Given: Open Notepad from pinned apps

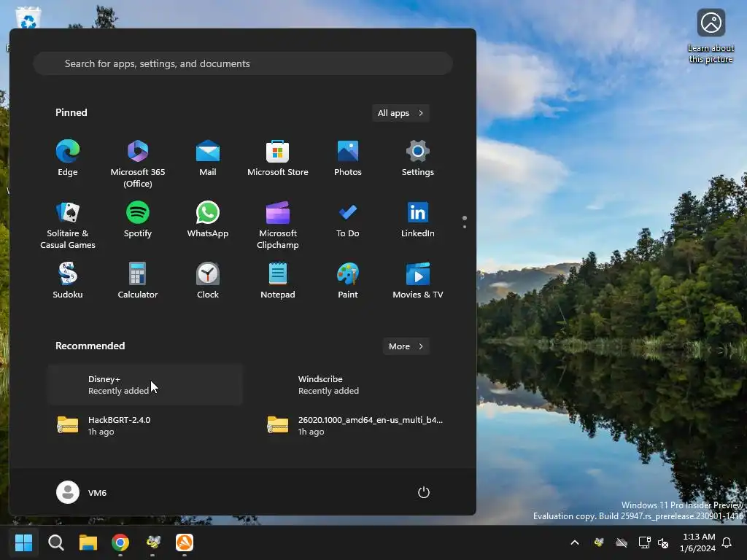Looking at the screenshot, I should point(278,281).
